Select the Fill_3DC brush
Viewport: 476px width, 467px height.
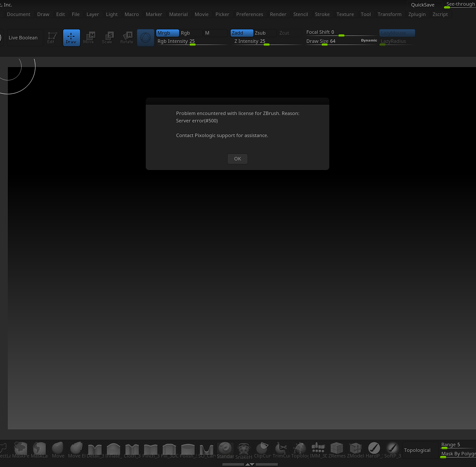[169, 450]
